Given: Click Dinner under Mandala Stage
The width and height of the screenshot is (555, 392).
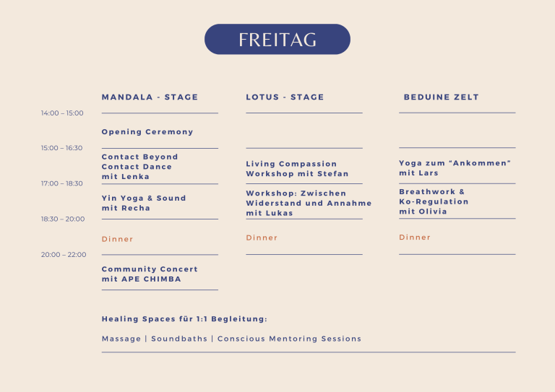Looking at the screenshot, I should (x=117, y=239).
